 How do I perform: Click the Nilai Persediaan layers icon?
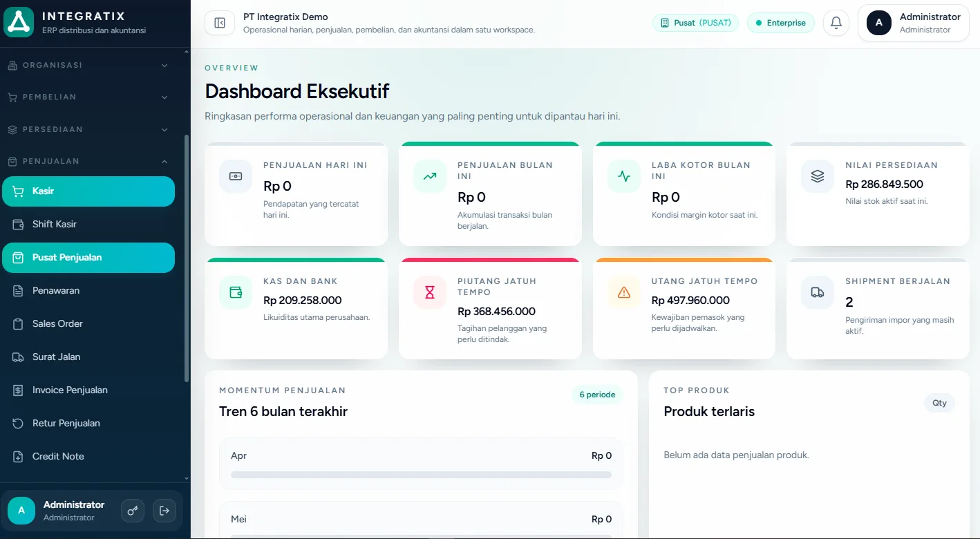[x=818, y=176]
